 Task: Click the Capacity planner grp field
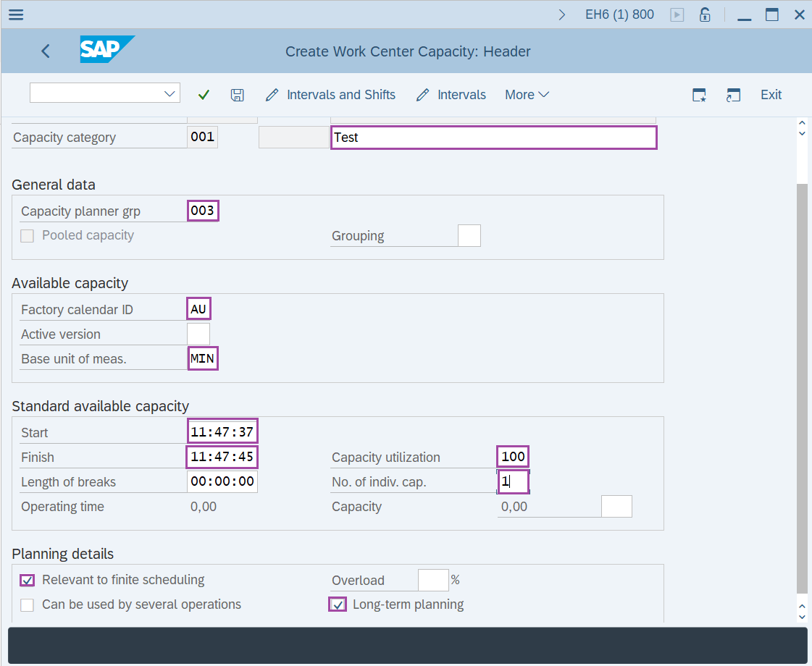click(x=203, y=211)
